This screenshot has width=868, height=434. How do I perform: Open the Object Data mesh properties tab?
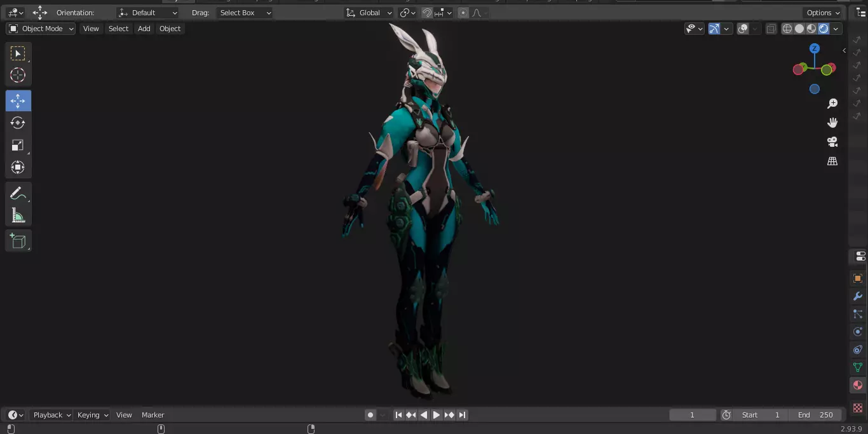click(858, 367)
